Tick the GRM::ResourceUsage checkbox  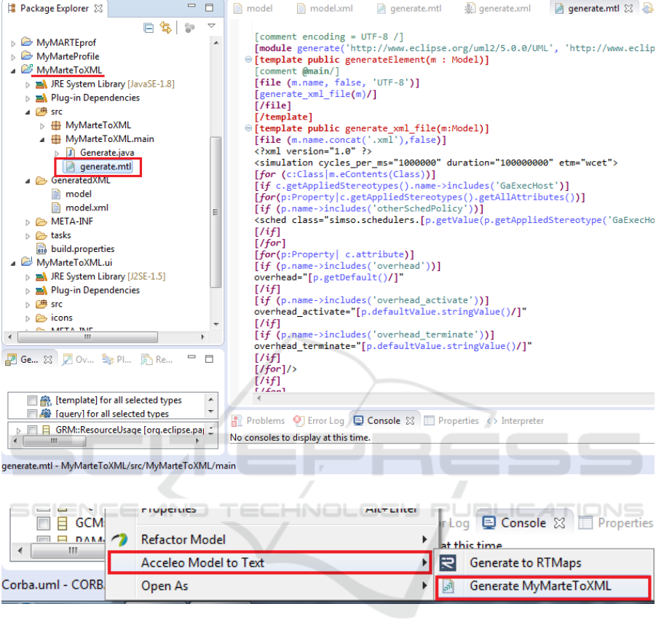click(x=31, y=431)
